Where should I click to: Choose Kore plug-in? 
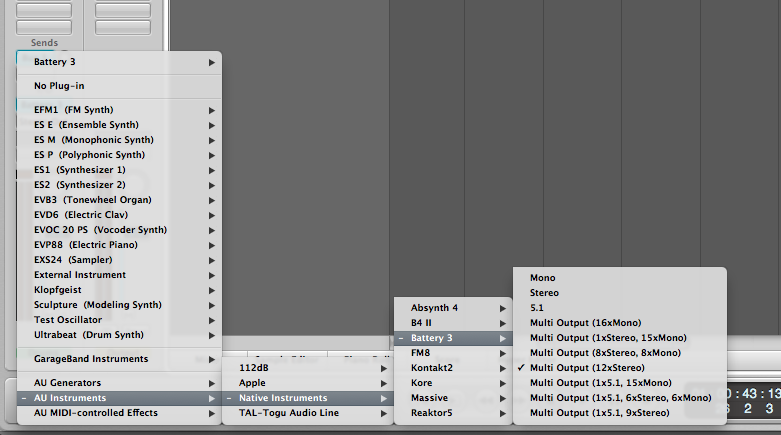453,383
